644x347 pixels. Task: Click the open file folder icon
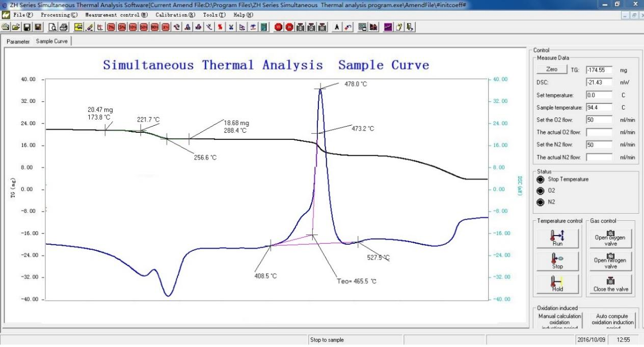pos(16,27)
